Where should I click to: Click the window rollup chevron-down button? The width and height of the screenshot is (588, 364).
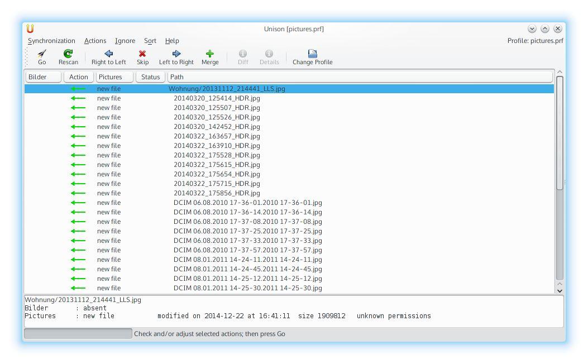click(x=532, y=28)
